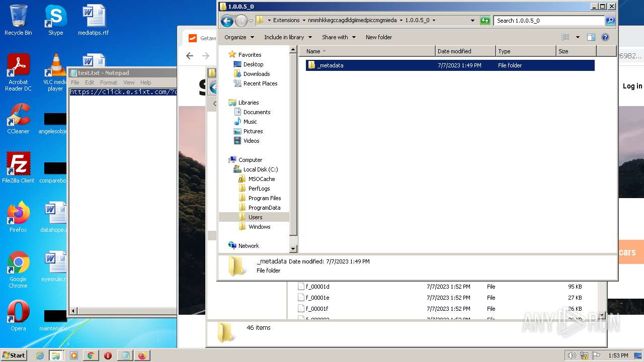Launch Google Chrome desktop shortcut
644x362 pixels.
point(18,270)
